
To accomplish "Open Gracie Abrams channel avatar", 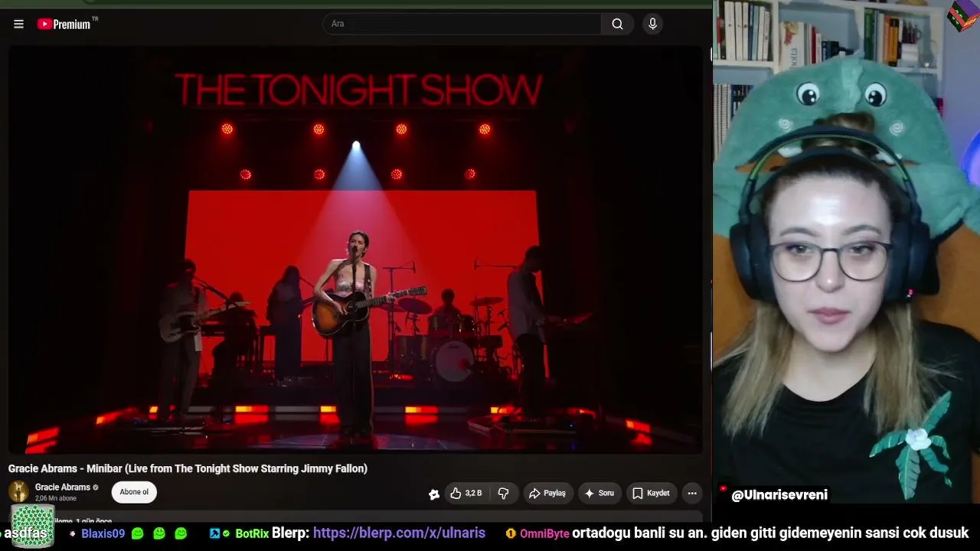I will pos(18,491).
